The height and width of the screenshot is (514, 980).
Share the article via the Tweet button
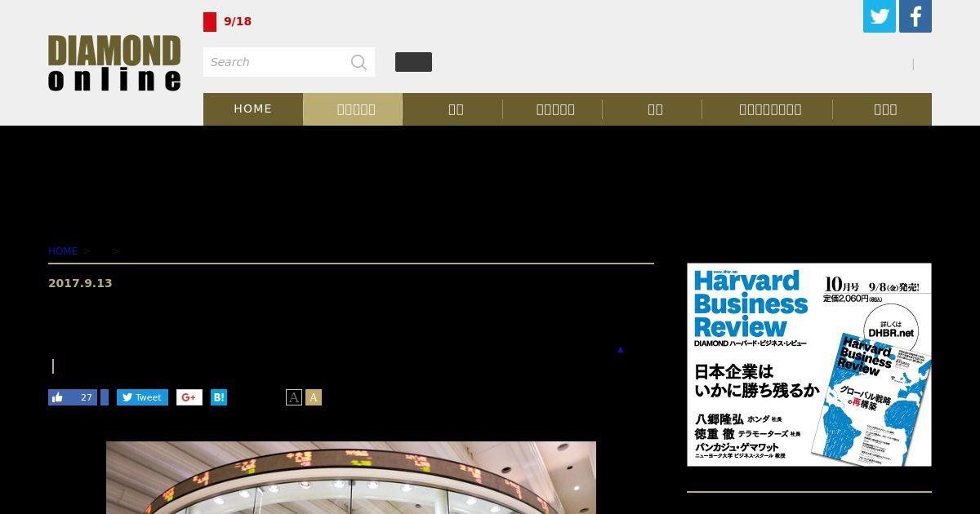tap(142, 397)
